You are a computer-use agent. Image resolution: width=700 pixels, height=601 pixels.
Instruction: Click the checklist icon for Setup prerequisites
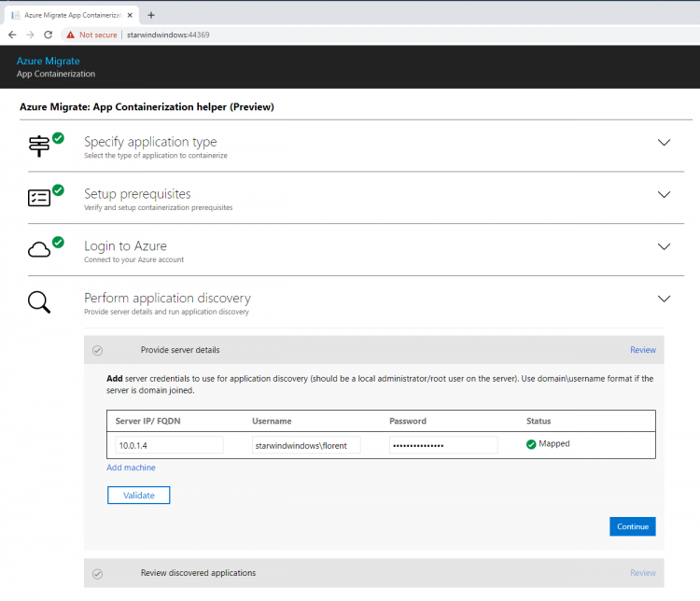click(39, 198)
